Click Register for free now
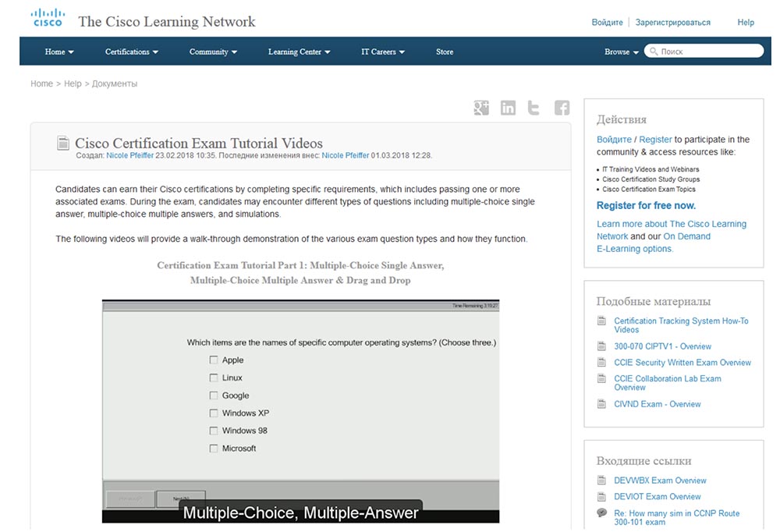 646,205
